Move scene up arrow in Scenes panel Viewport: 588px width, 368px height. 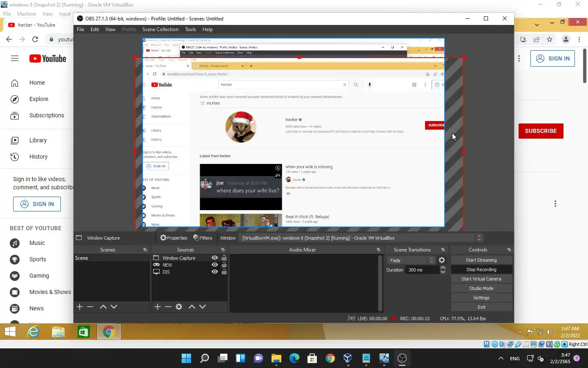[103, 307]
